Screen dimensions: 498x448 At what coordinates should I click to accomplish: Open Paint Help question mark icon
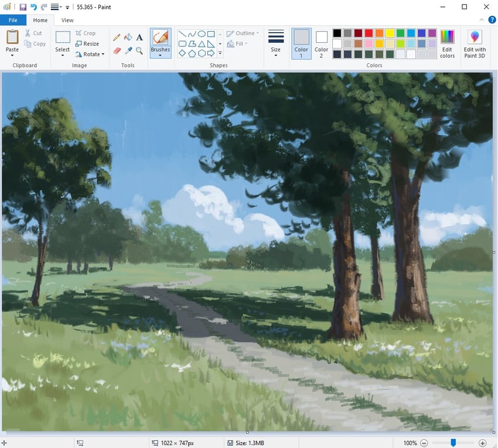pyautogui.click(x=492, y=20)
